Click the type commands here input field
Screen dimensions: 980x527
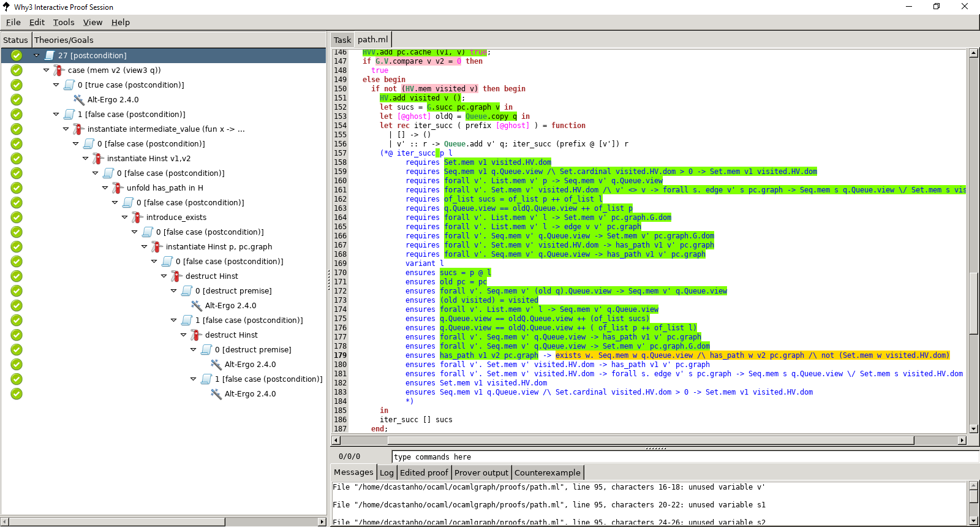[x=685, y=457]
